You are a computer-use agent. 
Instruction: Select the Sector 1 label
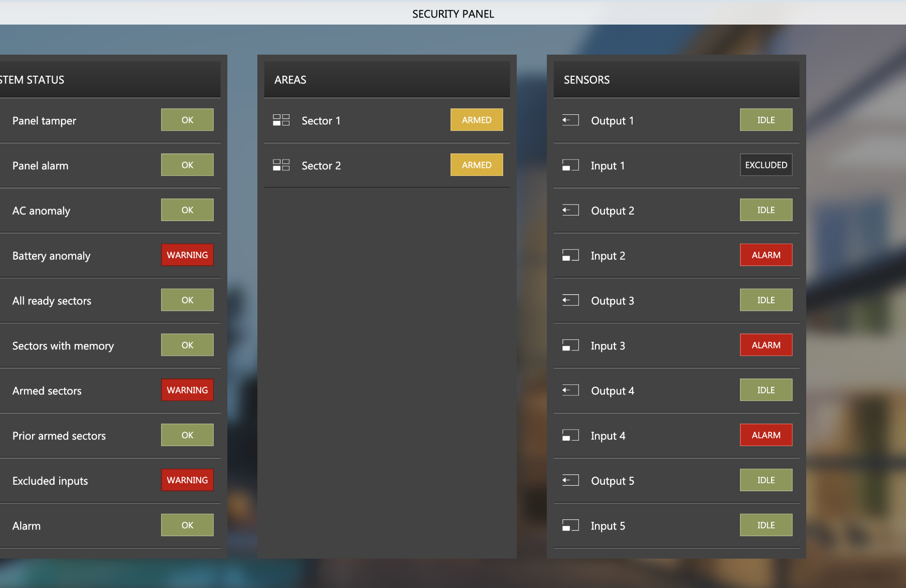pos(321,121)
